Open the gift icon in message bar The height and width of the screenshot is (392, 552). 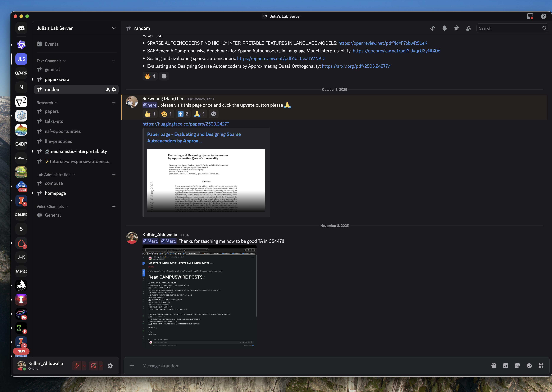coord(494,366)
